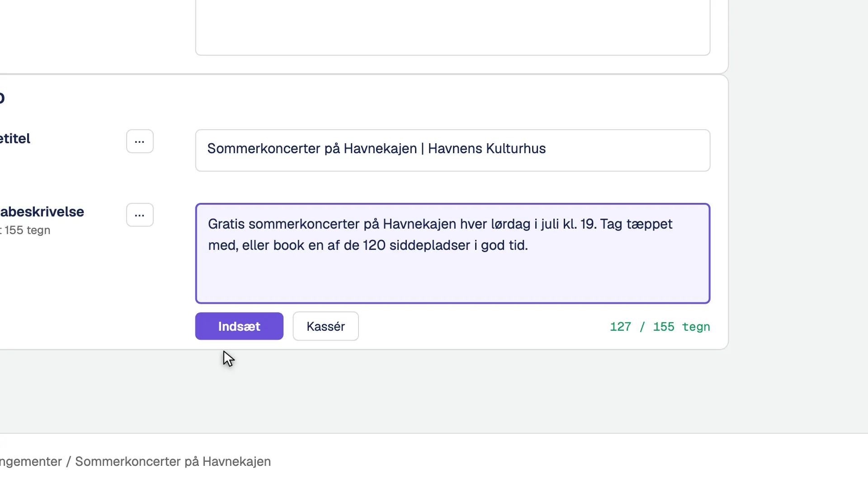Click the Indsæt button
This screenshot has height=488, width=868.
point(239,326)
